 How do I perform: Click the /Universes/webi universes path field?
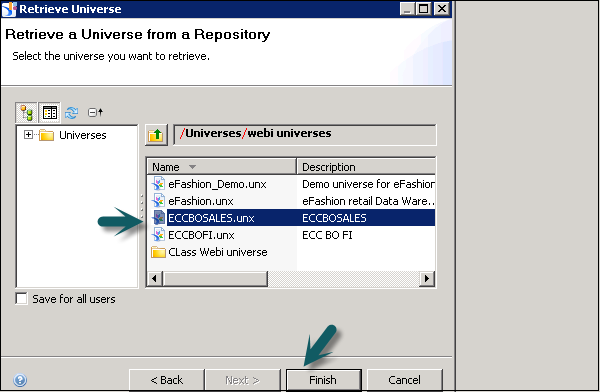(x=305, y=135)
